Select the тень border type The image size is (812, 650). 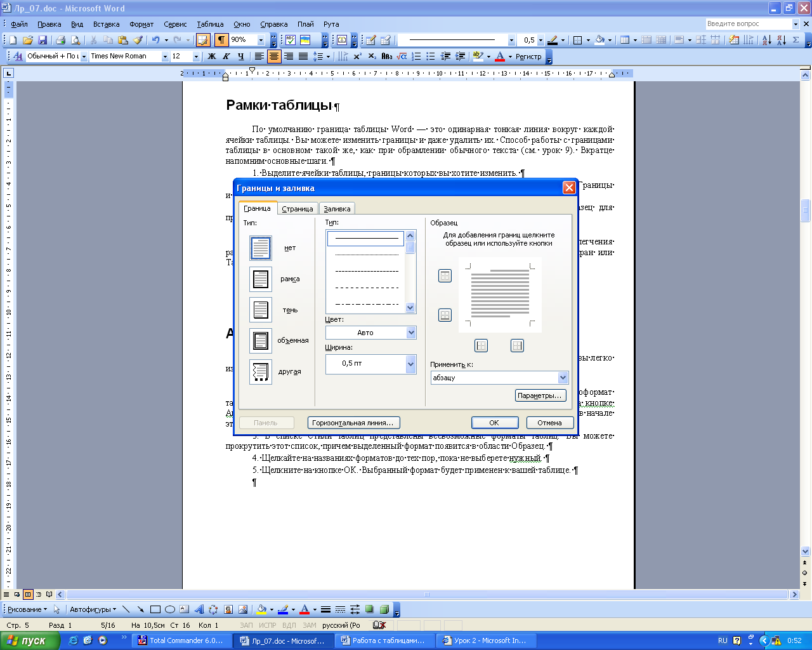click(x=261, y=310)
